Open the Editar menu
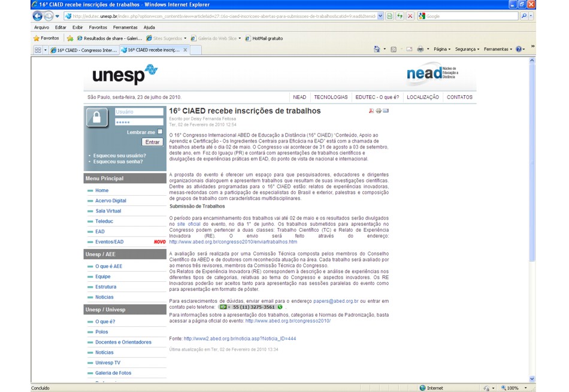Screen dimensions: 569x392 pyautogui.click(x=60, y=27)
